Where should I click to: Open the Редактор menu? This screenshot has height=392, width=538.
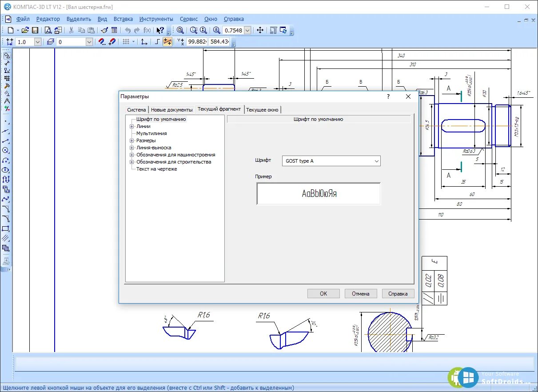(48, 19)
